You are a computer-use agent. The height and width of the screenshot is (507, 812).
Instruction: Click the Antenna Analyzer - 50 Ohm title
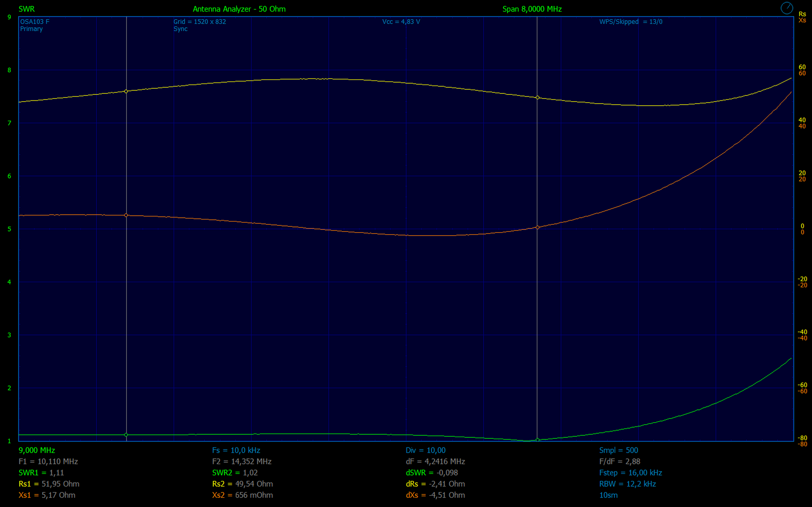point(239,9)
